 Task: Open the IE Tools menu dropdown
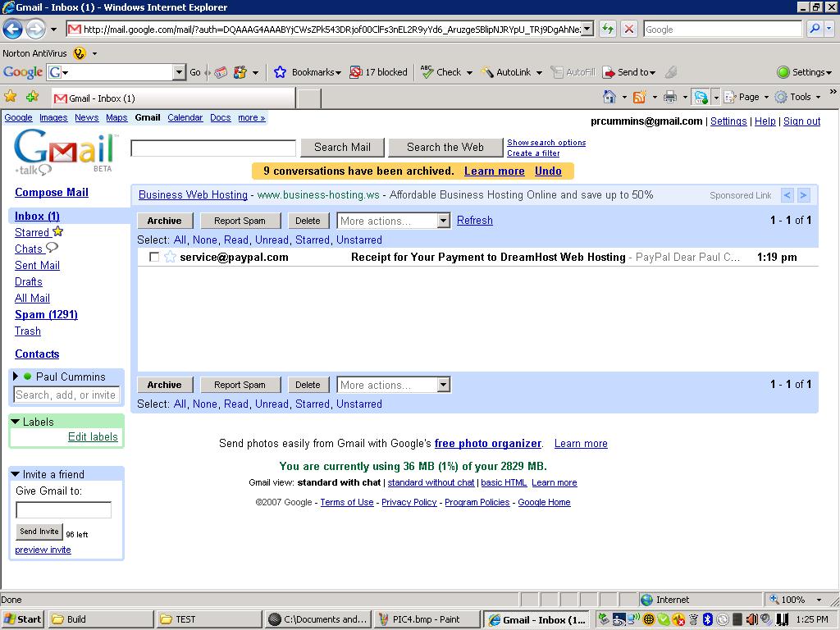click(x=798, y=97)
